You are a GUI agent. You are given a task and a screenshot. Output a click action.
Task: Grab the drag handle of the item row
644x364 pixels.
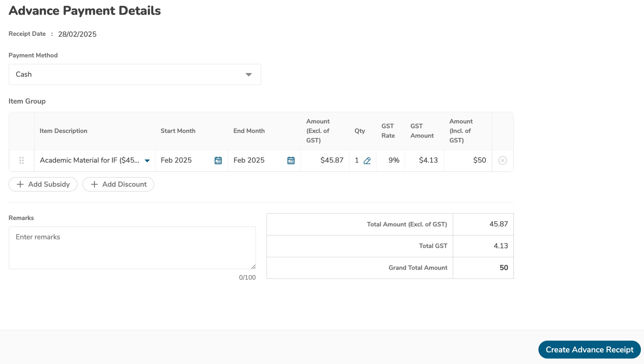pos(21,160)
